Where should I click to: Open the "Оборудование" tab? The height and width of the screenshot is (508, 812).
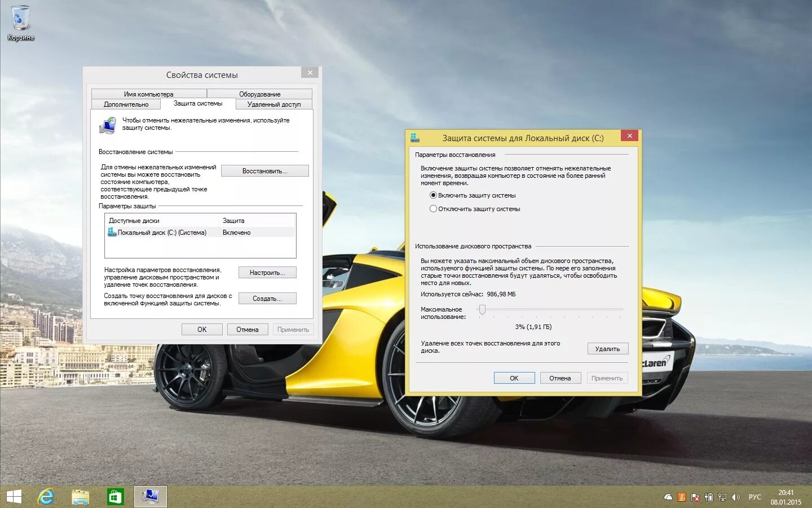(261, 94)
